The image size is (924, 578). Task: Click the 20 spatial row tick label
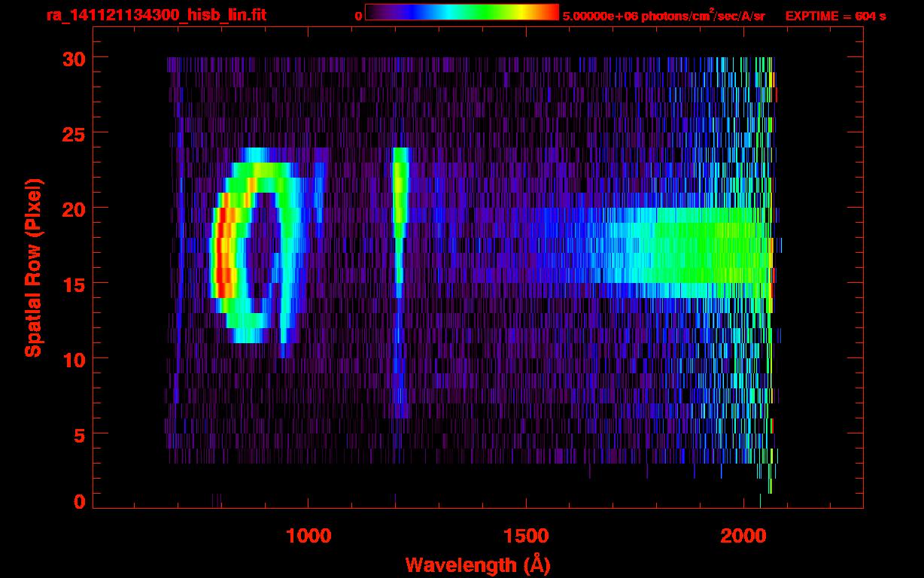(73, 208)
